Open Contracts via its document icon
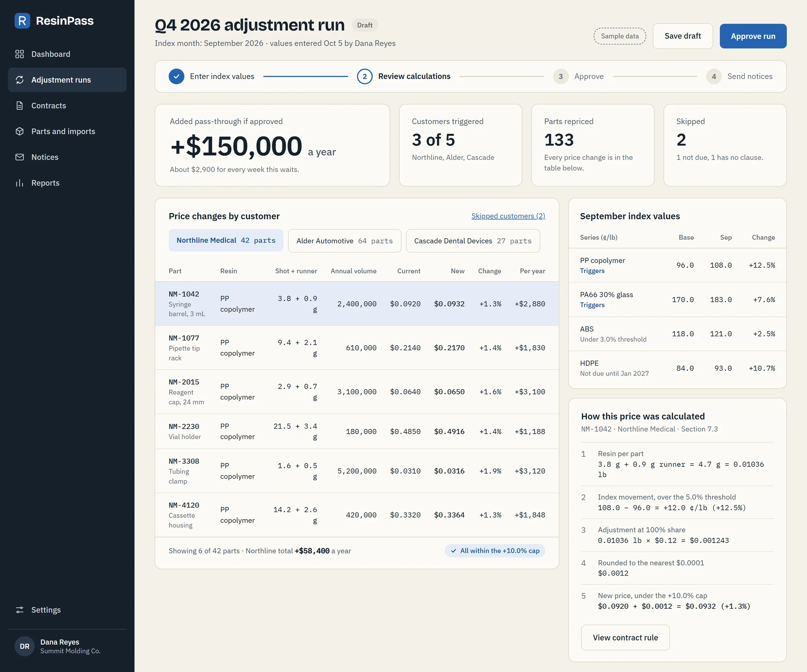This screenshot has width=807, height=672. pyautogui.click(x=19, y=106)
